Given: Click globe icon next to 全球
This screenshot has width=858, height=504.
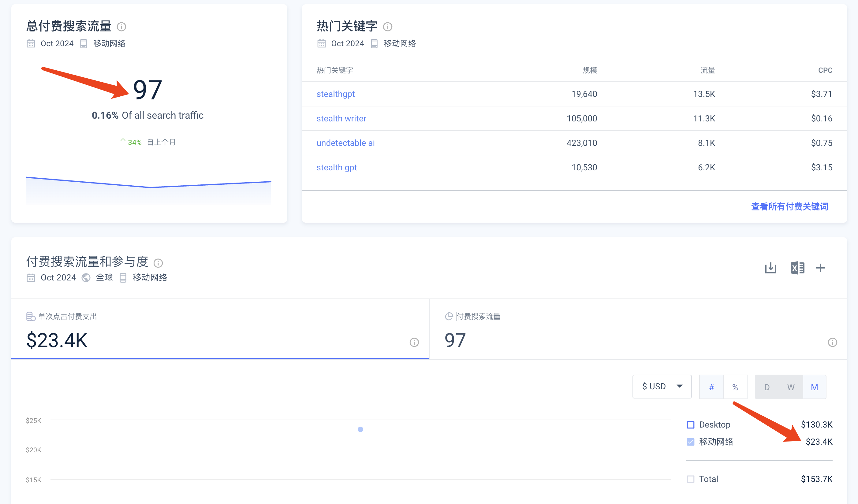Looking at the screenshot, I should pos(86,278).
